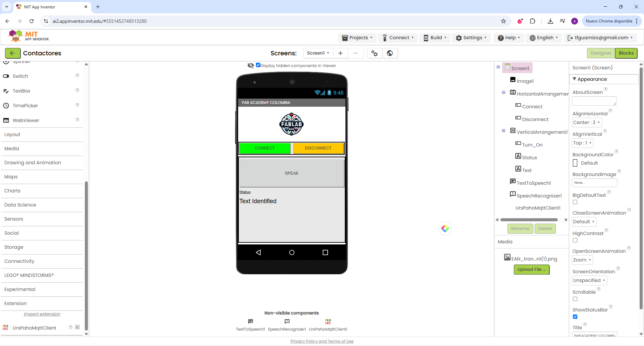Viewport: 644px width, 346px height.
Task: Open project properties gear icon
Action: [x=374, y=53]
